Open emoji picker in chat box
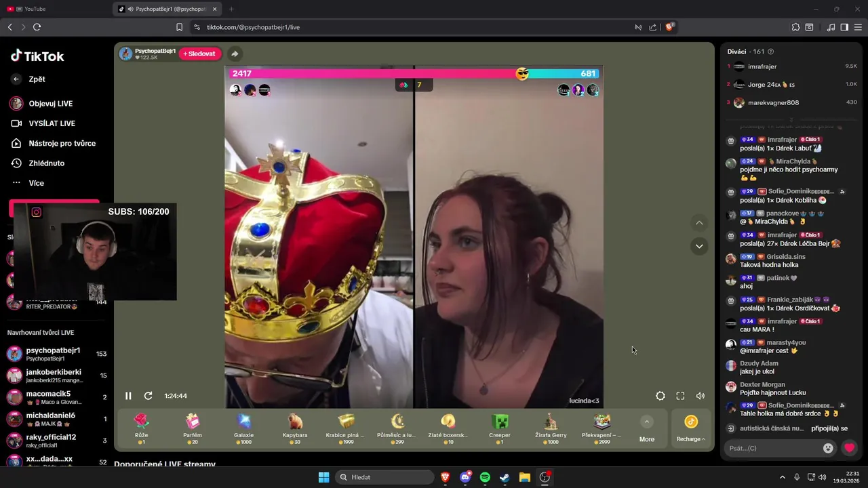 pos(828,448)
